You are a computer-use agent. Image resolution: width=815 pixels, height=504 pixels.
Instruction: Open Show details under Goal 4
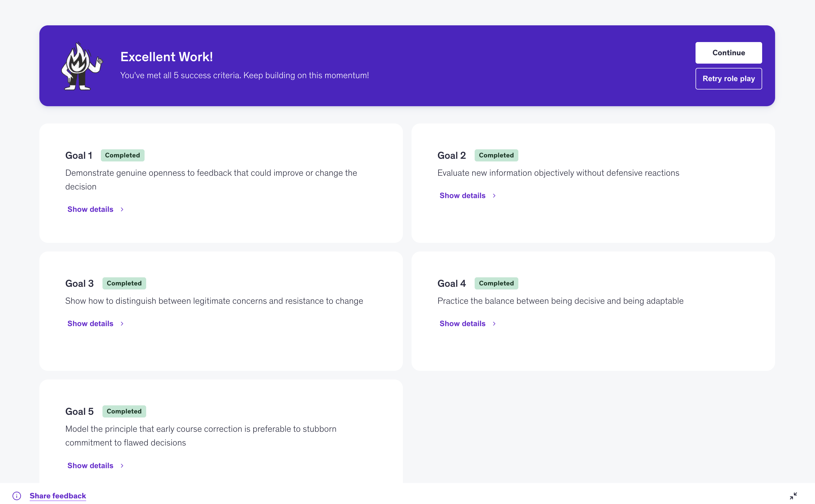point(462,324)
